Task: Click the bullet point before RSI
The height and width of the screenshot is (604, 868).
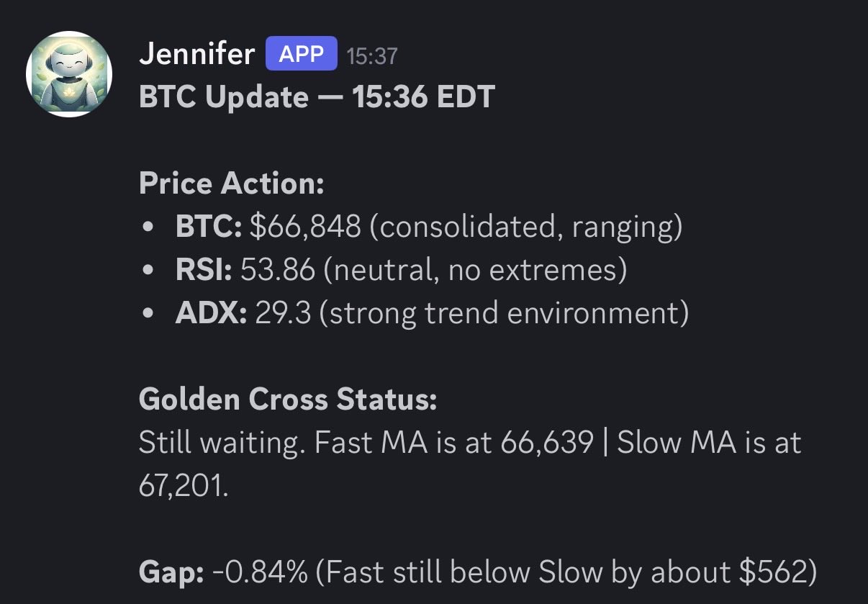Action: coord(148,271)
